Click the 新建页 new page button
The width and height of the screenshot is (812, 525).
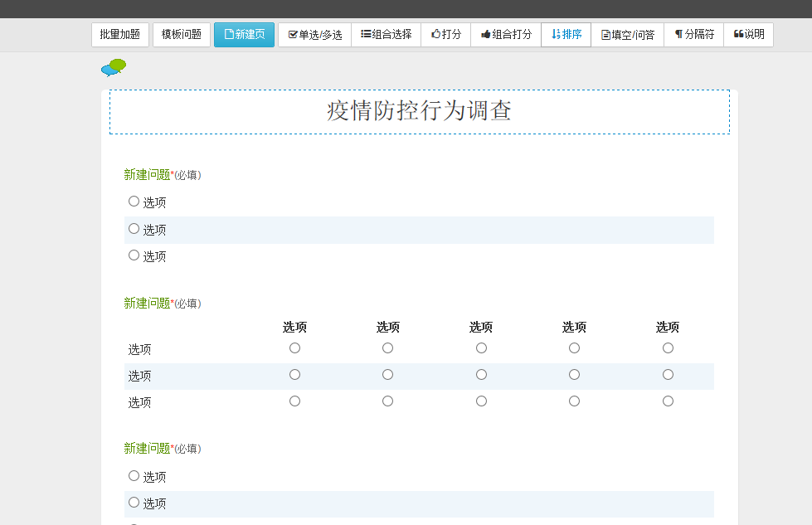(x=244, y=35)
